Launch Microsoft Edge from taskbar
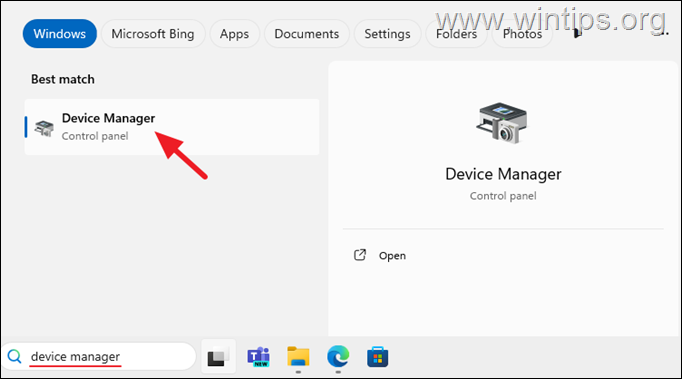Image resolution: width=682 pixels, height=379 pixels. (338, 356)
